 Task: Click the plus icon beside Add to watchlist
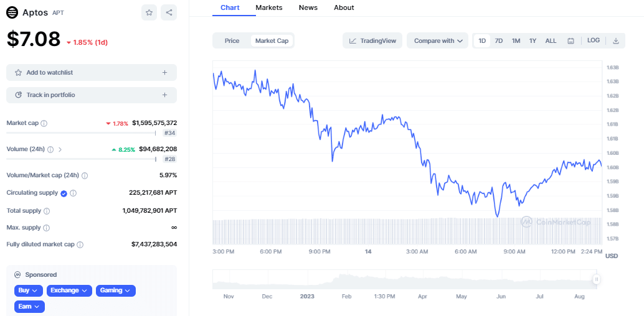pyautogui.click(x=164, y=72)
